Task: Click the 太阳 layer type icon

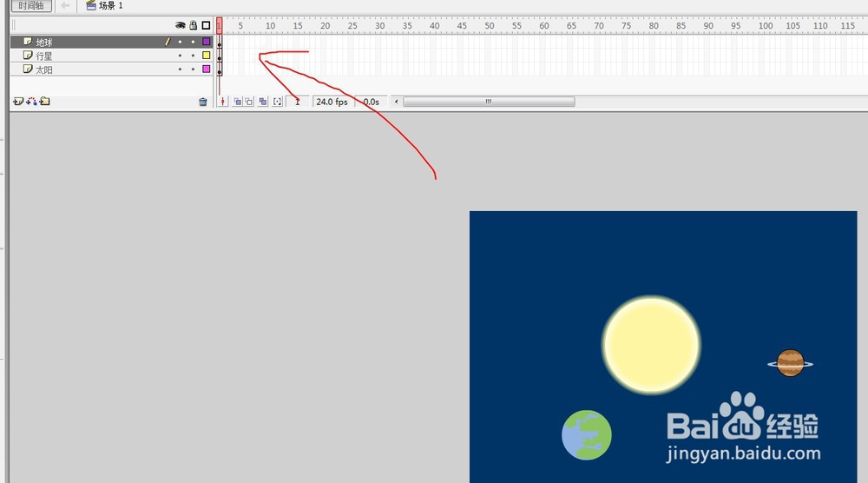Action: [28, 69]
